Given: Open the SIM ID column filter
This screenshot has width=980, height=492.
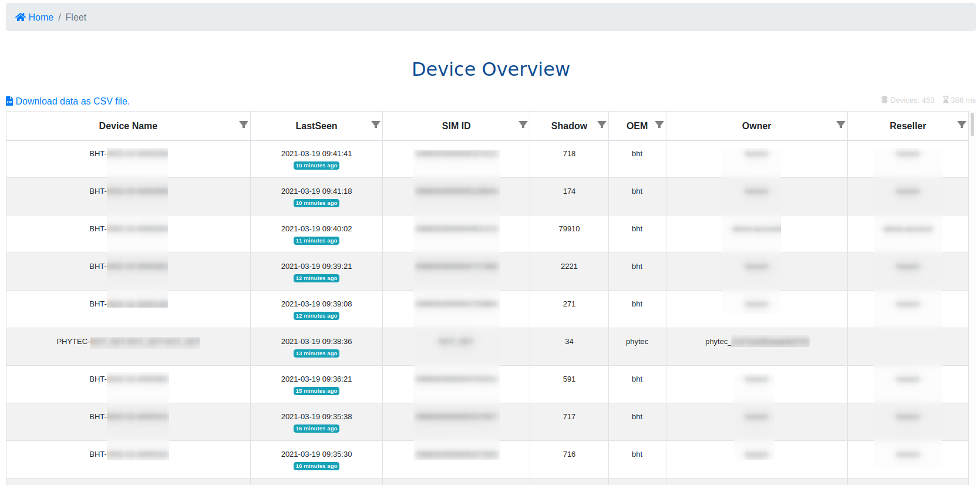Looking at the screenshot, I should [523, 124].
